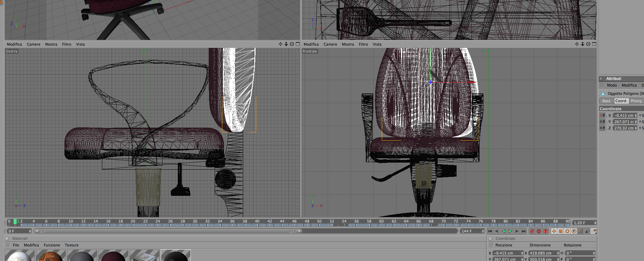
Task: Toggle sound playback speaker icon
Action: 587,231
